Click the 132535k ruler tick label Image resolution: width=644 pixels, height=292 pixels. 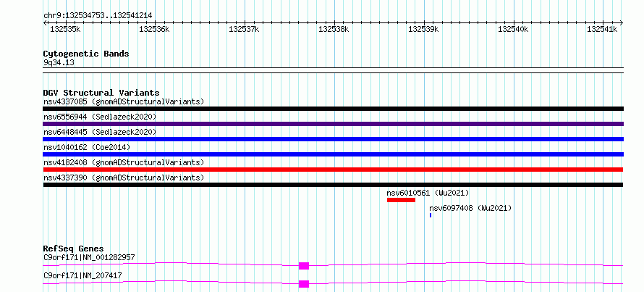pos(65,29)
